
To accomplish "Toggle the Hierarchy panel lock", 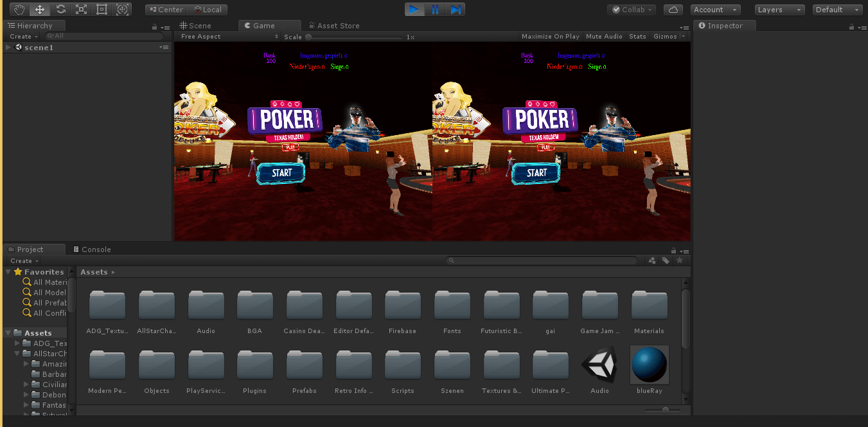I will [154, 27].
